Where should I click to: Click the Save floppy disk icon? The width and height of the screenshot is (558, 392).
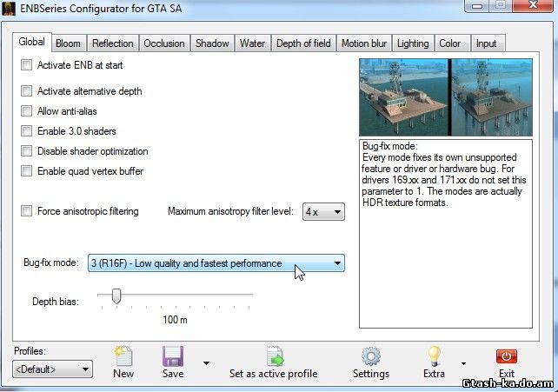[x=173, y=356]
